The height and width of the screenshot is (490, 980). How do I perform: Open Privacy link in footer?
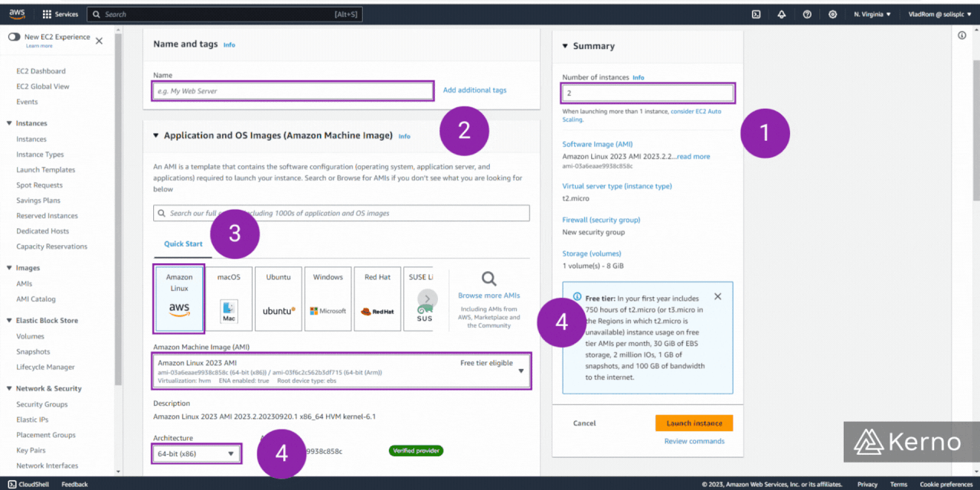[x=867, y=484]
